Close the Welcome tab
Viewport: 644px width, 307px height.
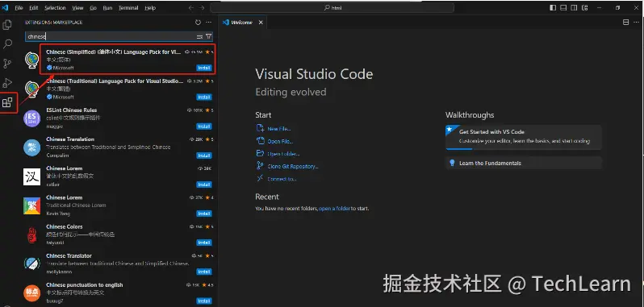tap(261, 23)
